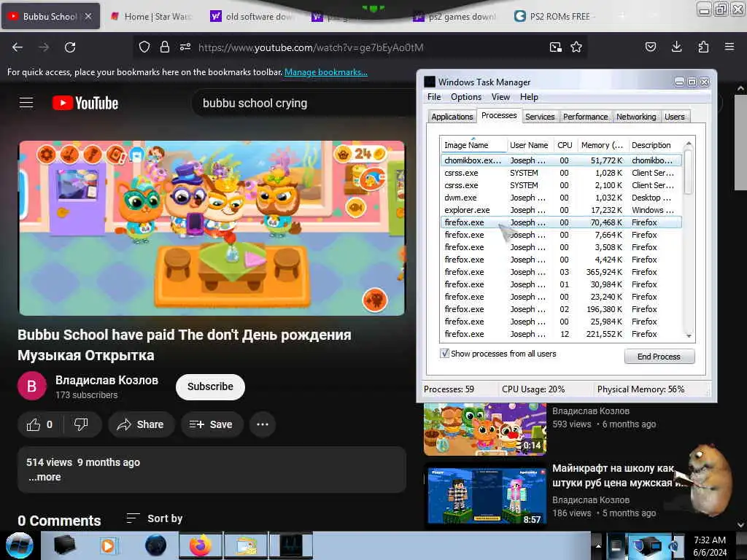This screenshot has height=560, width=747.
Task: Sort processes by the User Name column
Action: (x=530, y=145)
